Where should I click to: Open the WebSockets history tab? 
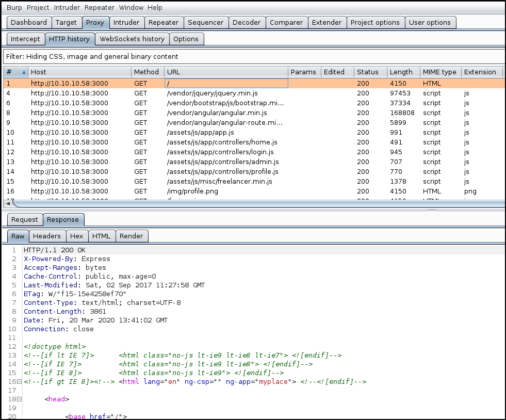click(x=132, y=39)
